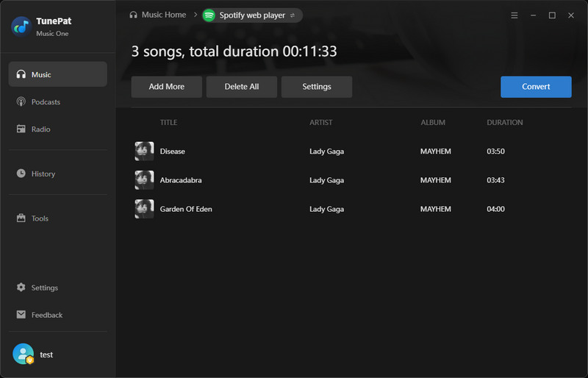
Task: Open the Music section
Action: click(x=58, y=74)
